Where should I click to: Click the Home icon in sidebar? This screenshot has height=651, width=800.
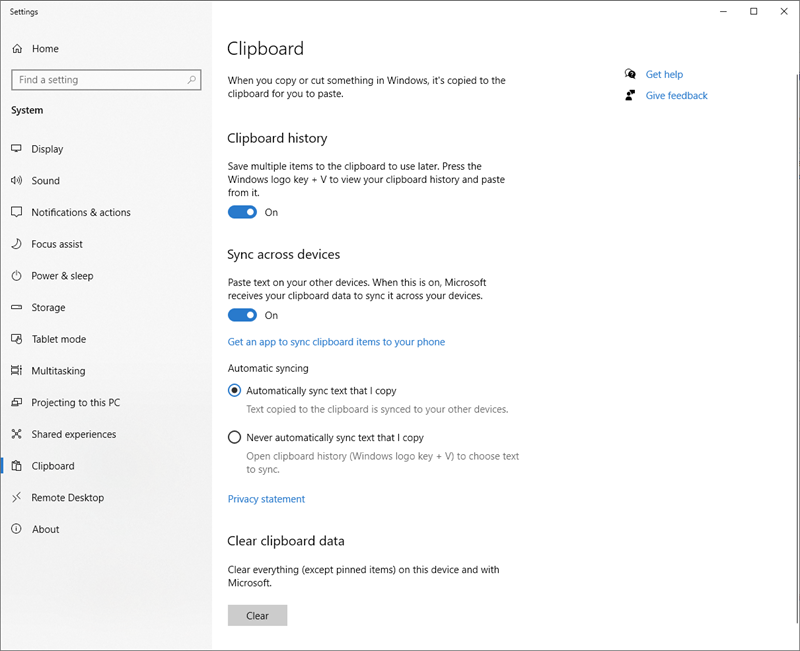point(17,49)
